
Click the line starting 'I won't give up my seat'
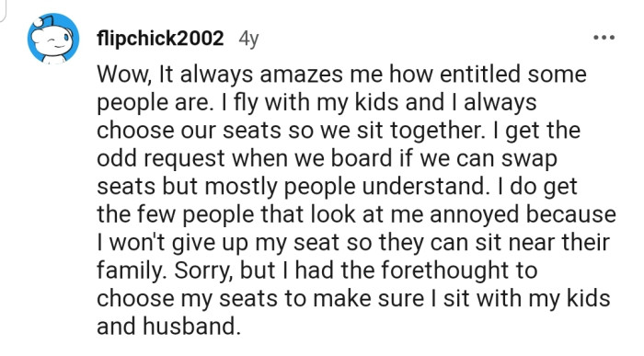point(353,242)
